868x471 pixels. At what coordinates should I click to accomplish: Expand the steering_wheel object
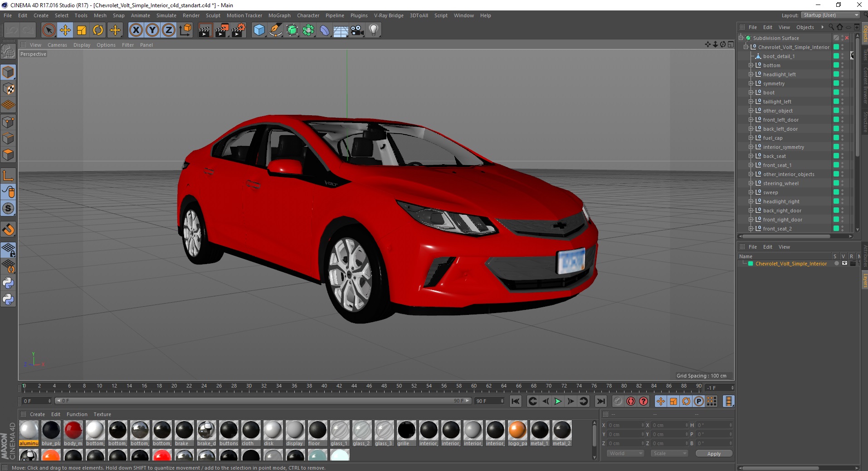(751, 183)
